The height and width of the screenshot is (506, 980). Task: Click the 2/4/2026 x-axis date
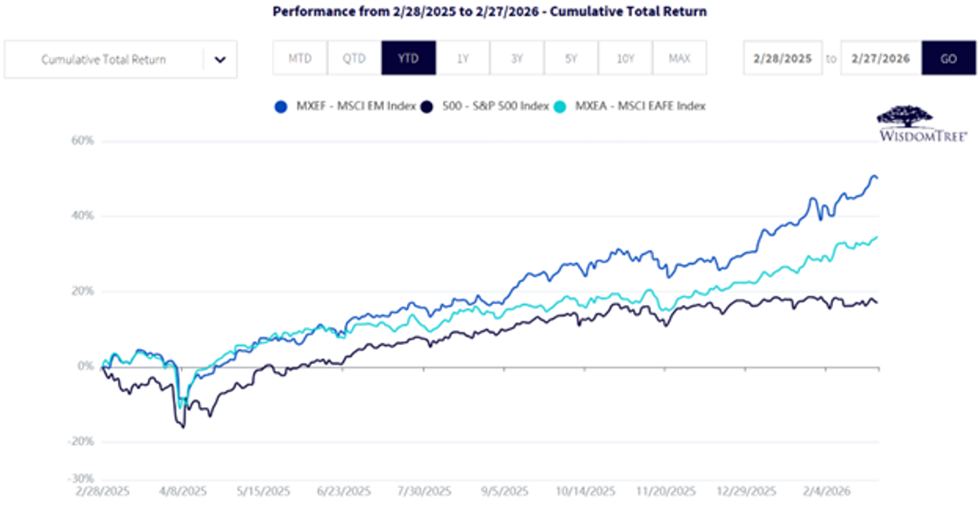tap(826, 493)
